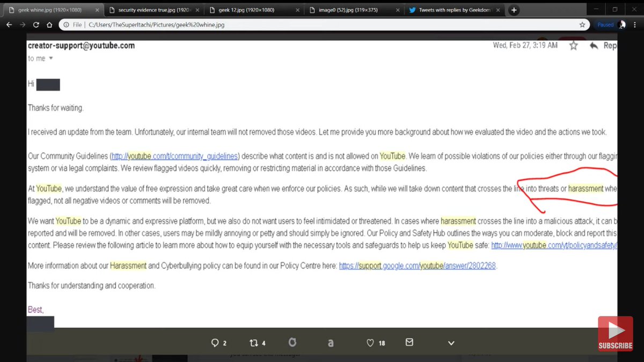Click the 'Best,' sign-off text
This screenshot has height=362, width=644.
coord(36,309)
